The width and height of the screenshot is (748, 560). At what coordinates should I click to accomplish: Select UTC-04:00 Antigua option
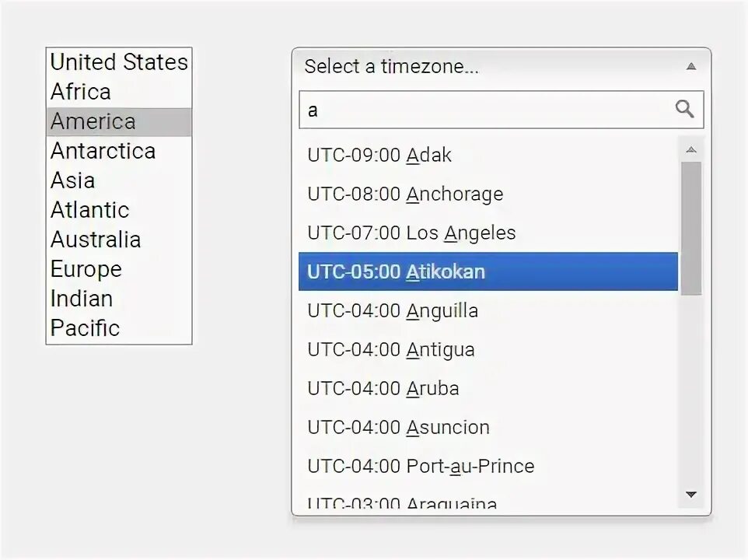click(390, 350)
